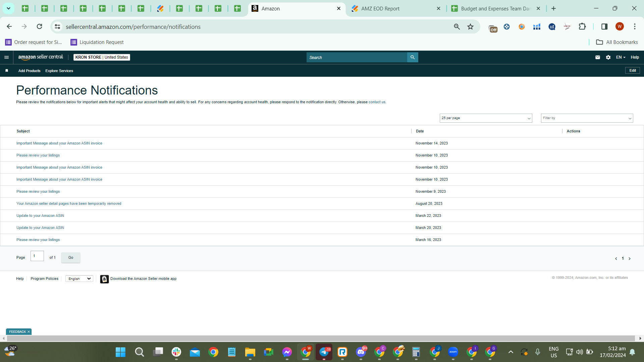Open the March 16 Please review your listings
644x362 pixels.
(38, 240)
